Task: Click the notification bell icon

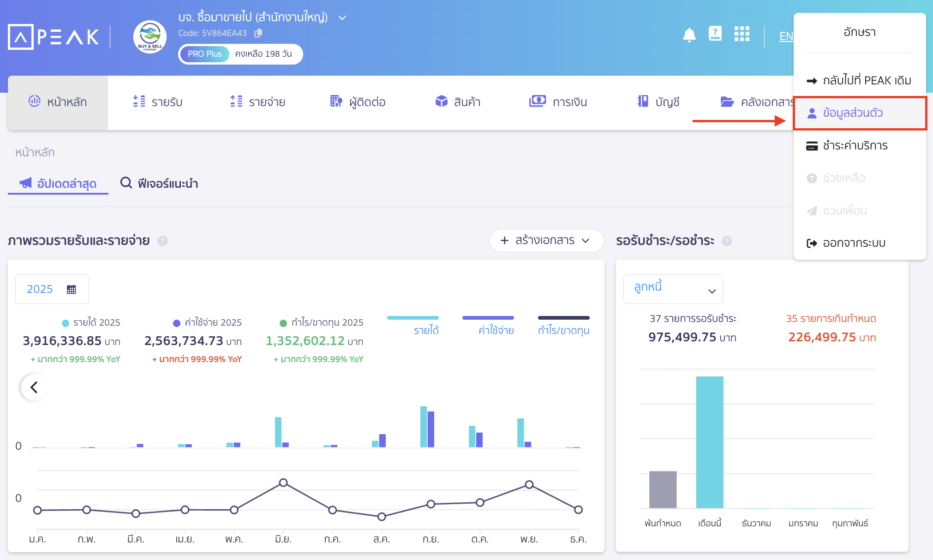Action: tap(689, 35)
